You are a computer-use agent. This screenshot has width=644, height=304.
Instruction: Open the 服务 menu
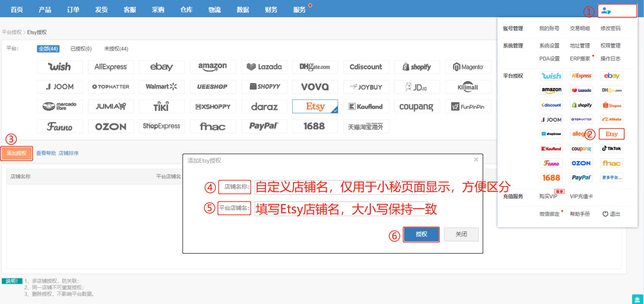click(x=300, y=10)
